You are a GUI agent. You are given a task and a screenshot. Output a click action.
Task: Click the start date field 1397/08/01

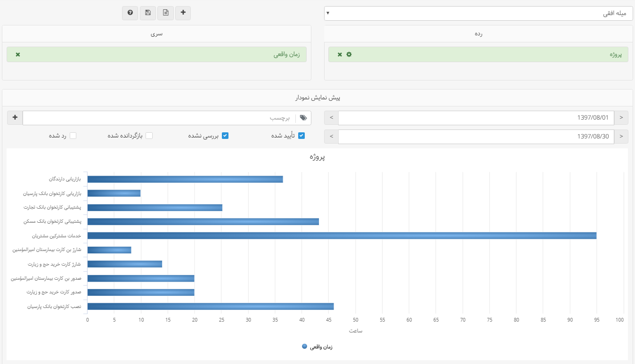point(476,118)
